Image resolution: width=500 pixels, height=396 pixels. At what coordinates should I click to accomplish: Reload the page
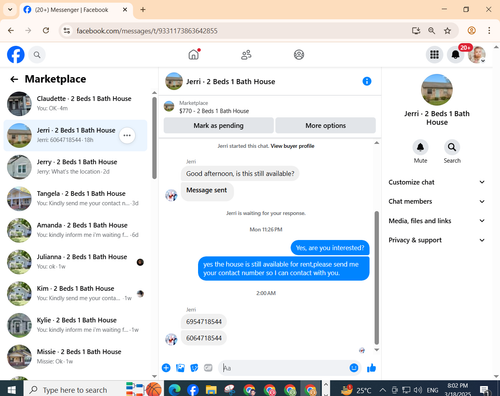coord(46,31)
